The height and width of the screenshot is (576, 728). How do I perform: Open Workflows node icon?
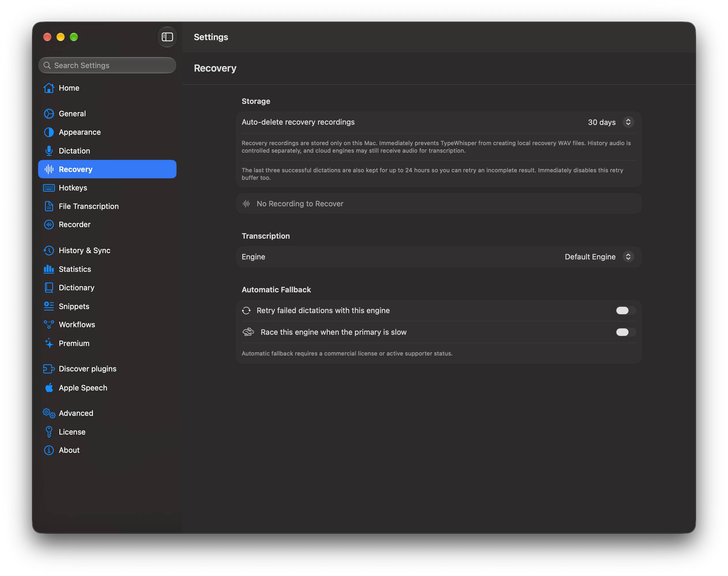49,324
